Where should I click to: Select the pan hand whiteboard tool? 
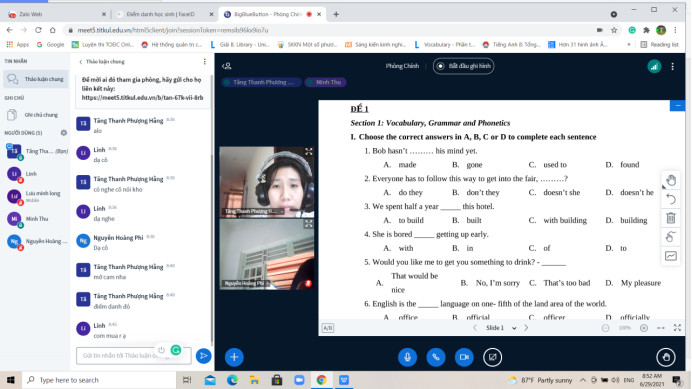(x=671, y=180)
